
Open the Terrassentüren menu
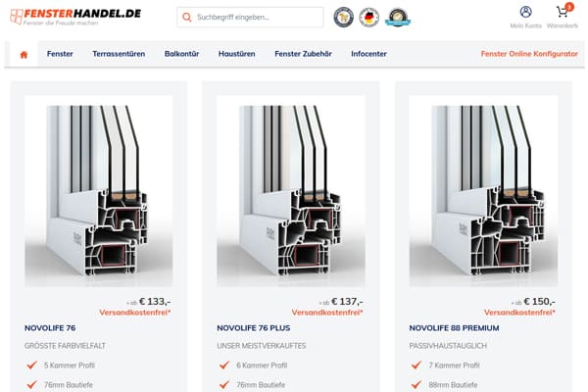[x=119, y=54]
